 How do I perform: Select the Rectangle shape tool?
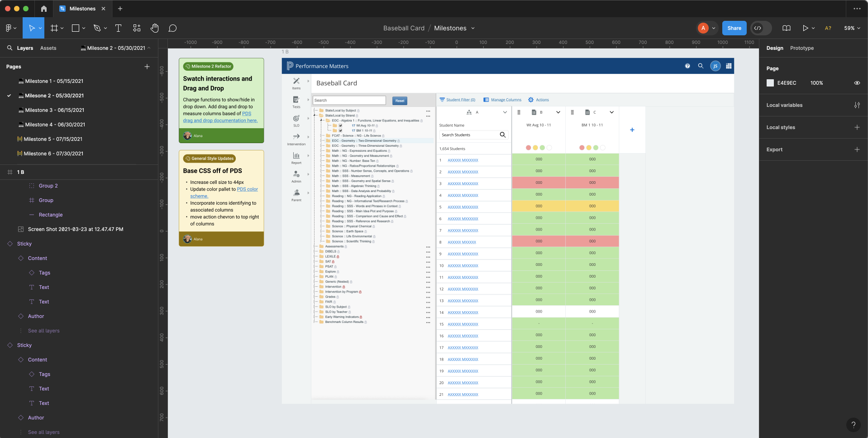[76, 28]
